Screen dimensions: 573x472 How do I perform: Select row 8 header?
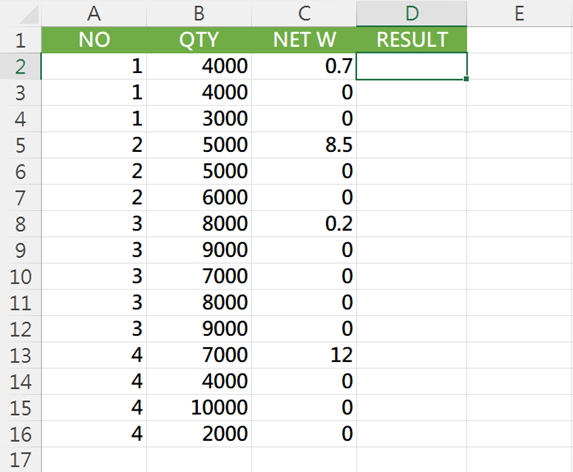[x=20, y=224]
